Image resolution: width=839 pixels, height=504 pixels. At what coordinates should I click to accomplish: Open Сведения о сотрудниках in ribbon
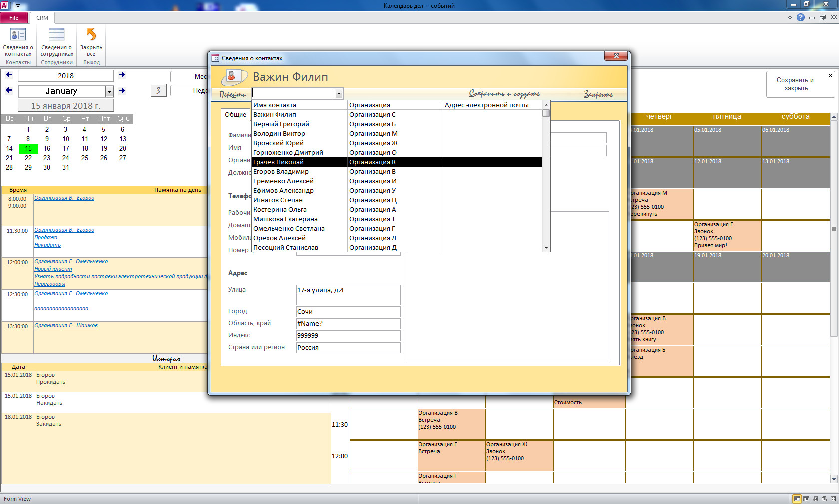(x=57, y=42)
